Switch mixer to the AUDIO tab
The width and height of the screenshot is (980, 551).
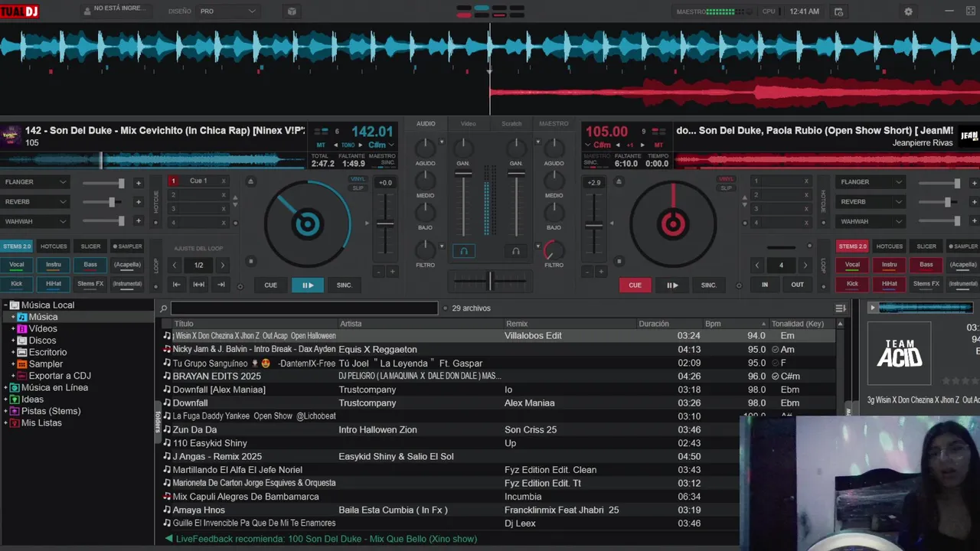426,123
